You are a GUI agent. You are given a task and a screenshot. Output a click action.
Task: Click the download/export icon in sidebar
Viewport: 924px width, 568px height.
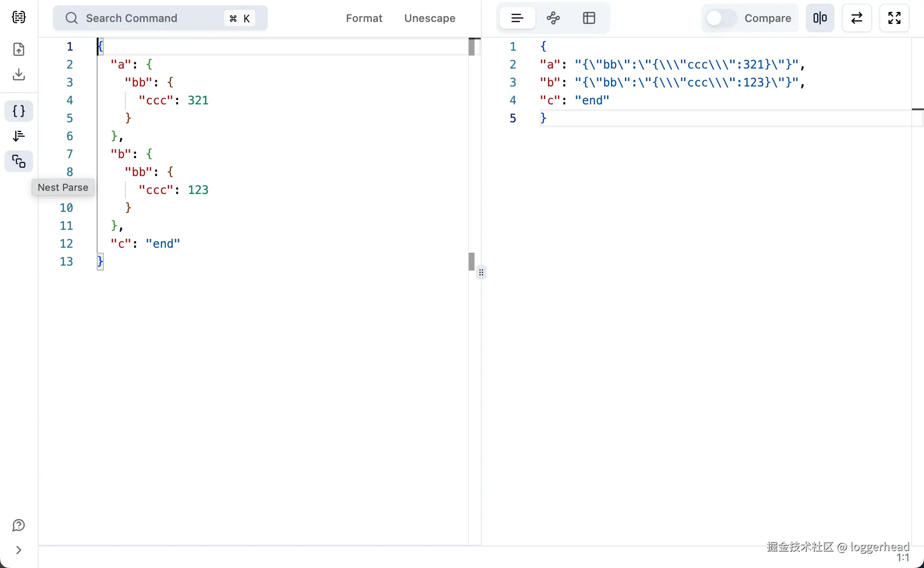point(19,74)
